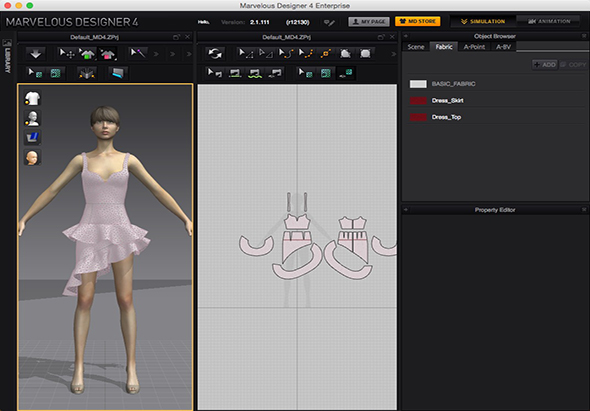Image resolution: width=590 pixels, height=411 pixels.
Task: Switch to Simulation mode
Action: [483, 21]
